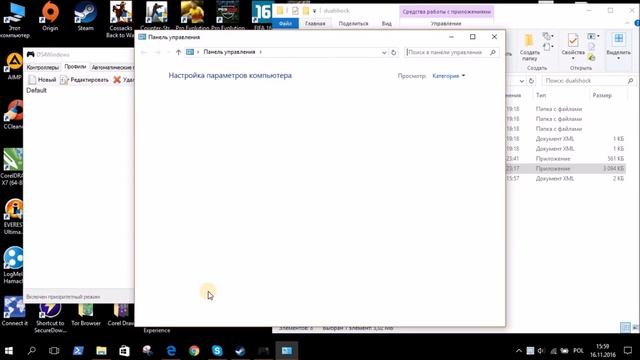This screenshot has height=360, width=640.
Task: Launch the Counter-Strike desktop shortcut
Action: click(156, 16)
